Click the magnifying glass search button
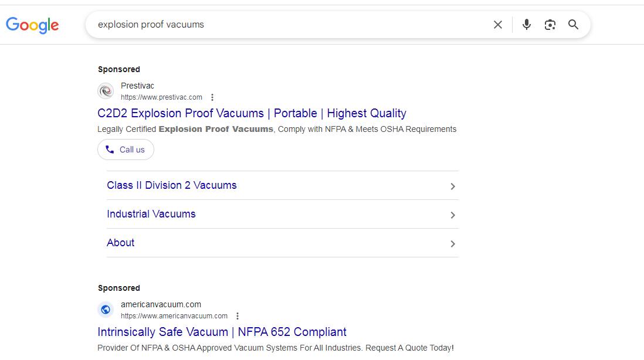This screenshot has height=360, width=644. click(573, 25)
